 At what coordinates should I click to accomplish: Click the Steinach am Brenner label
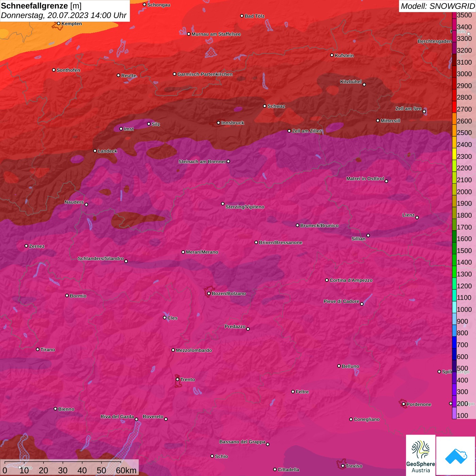click(x=202, y=161)
